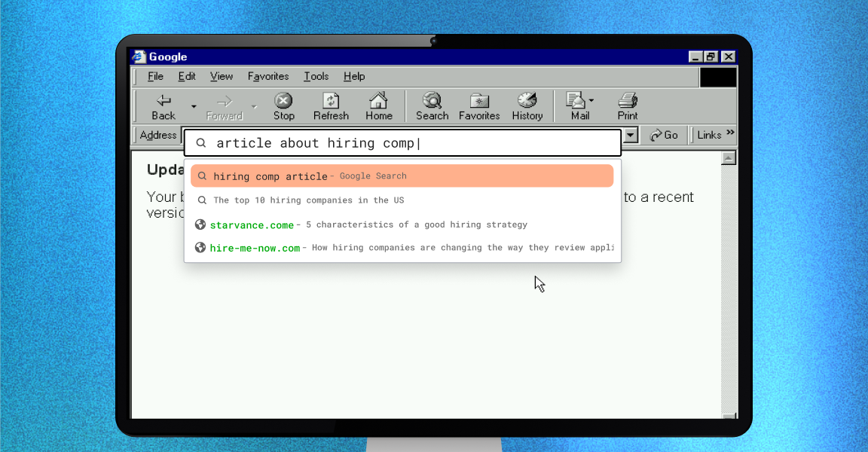The width and height of the screenshot is (868, 452).
Task: Click the Internet Explorer icon in the title bar
Action: click(x=139, y=56)
